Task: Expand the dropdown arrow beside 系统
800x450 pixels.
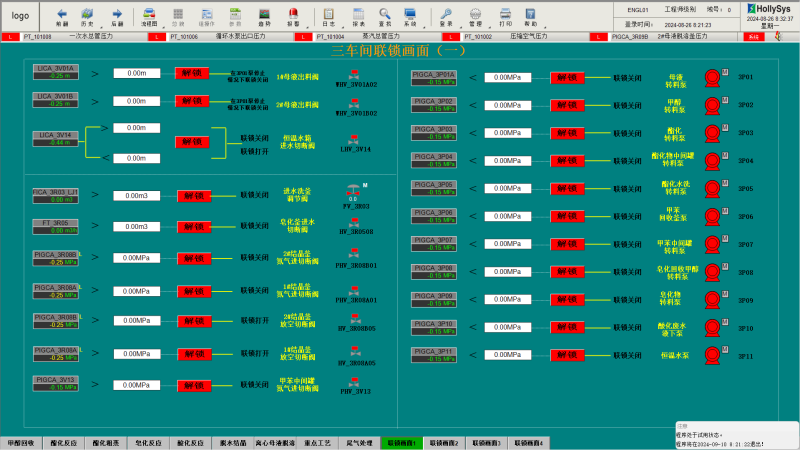Action: [x=424, y=27]
